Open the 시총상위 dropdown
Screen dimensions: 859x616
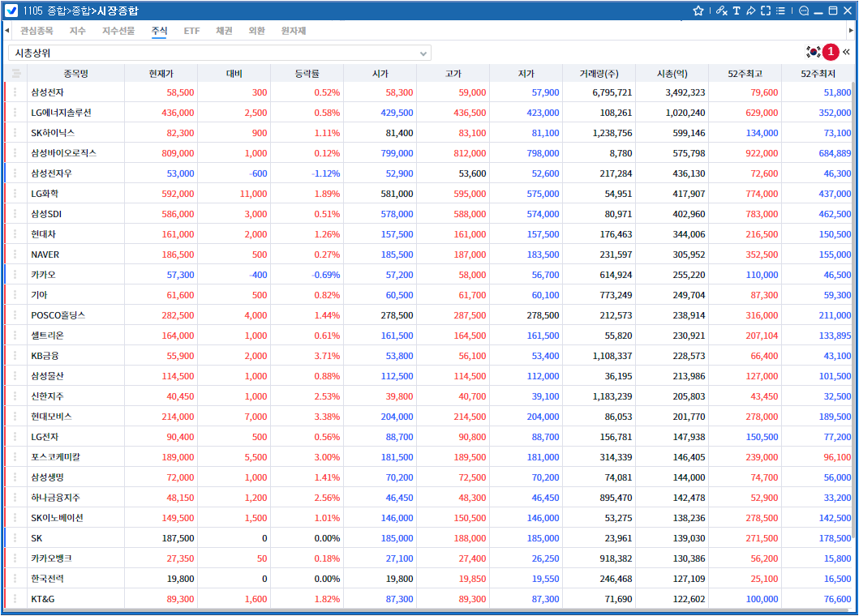coord(219,53)
